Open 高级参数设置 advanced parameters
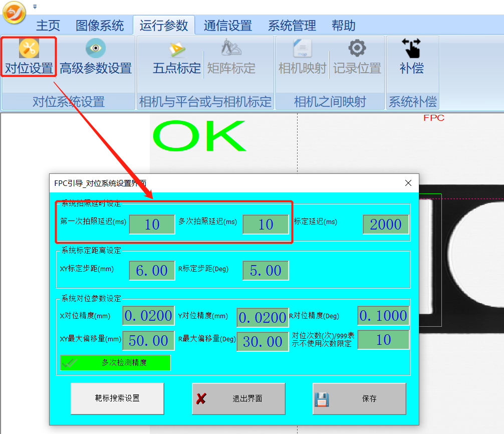Viewport: 504px width, 434px height. point(95,57)
